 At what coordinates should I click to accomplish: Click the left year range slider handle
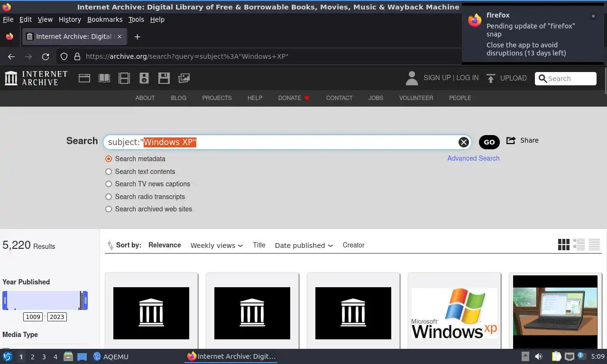pos(5,300)
